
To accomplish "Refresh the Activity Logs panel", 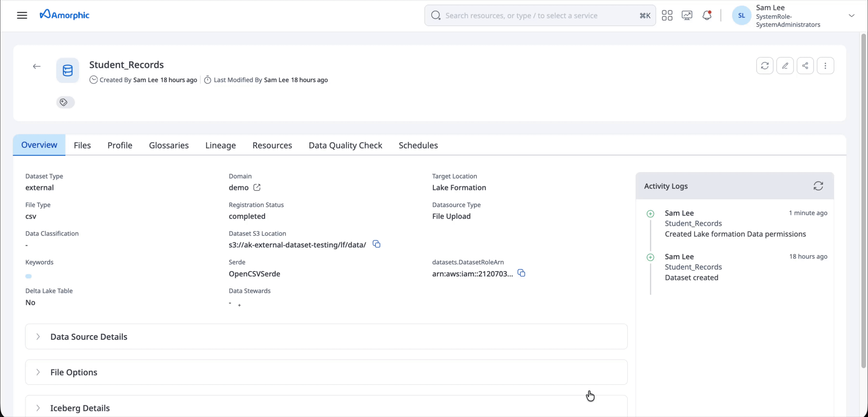I will pos(818,186).
